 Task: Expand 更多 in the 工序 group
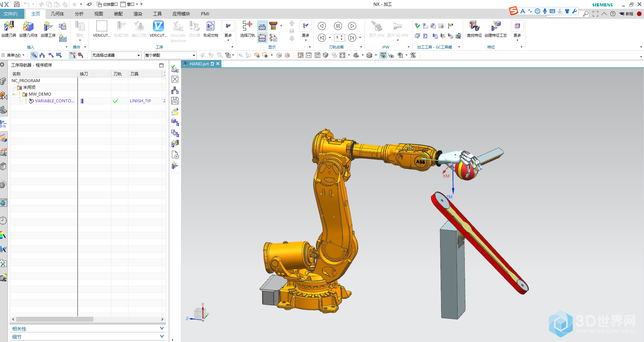[228, 31]
